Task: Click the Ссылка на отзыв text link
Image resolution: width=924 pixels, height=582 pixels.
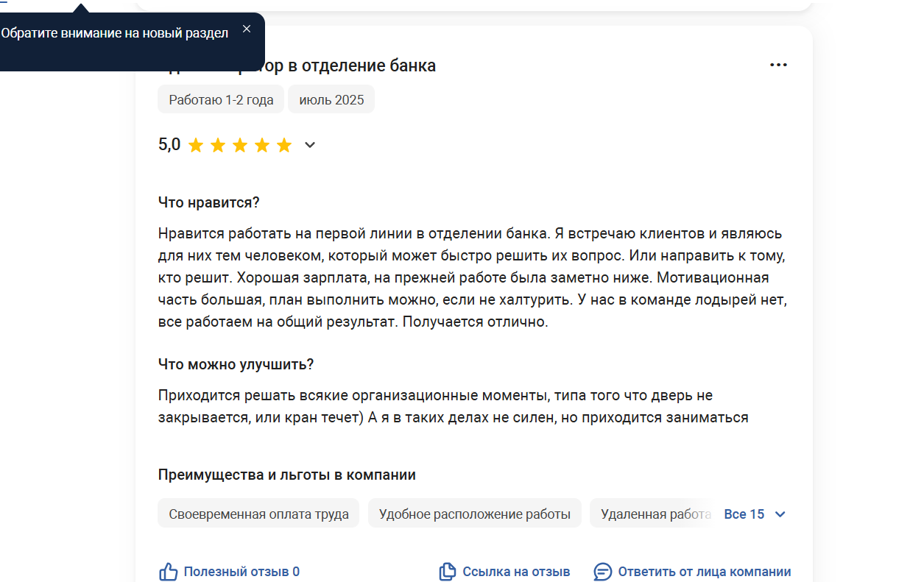Action: tap(516, 572)
